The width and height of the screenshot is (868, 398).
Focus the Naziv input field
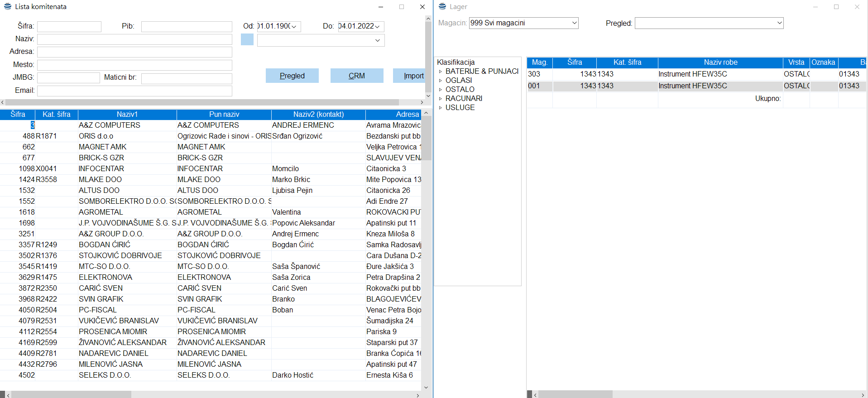click(134, 39)
